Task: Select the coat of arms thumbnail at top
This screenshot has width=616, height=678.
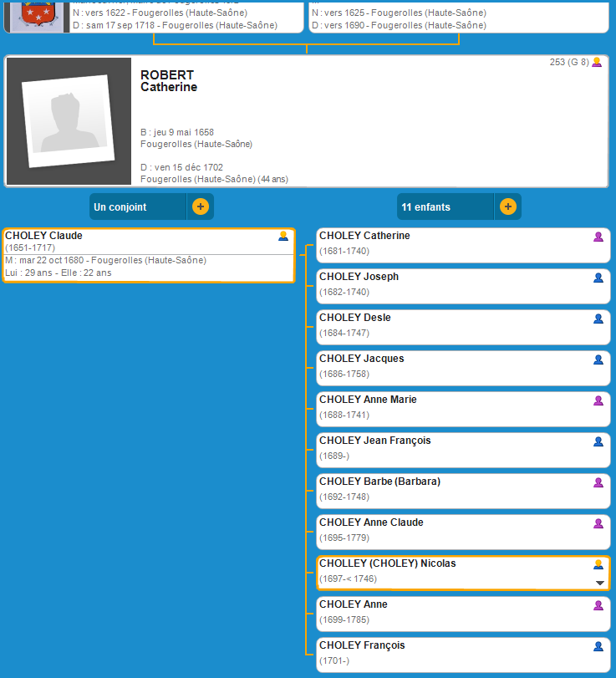Action: [x=36, y=15]
